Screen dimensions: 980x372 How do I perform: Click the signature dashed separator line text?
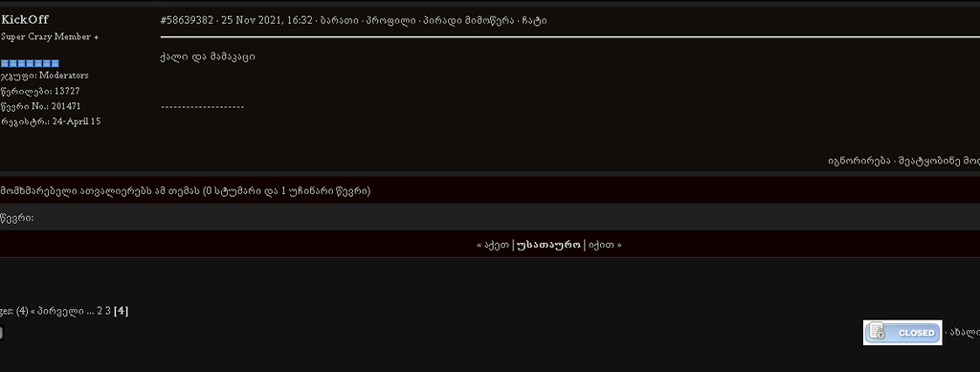[203, 107]
